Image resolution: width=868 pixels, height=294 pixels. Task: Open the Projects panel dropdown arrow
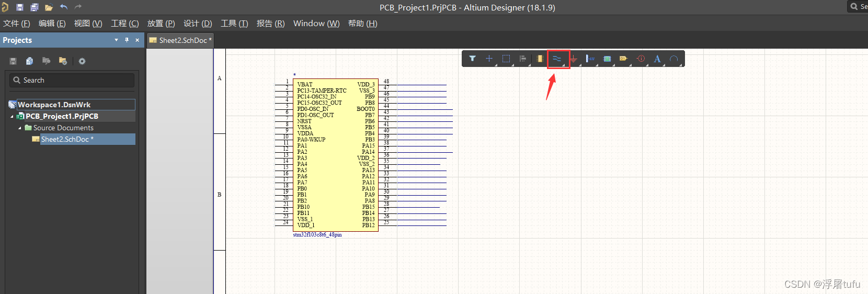pyautogui.click(x=116, y=40)
